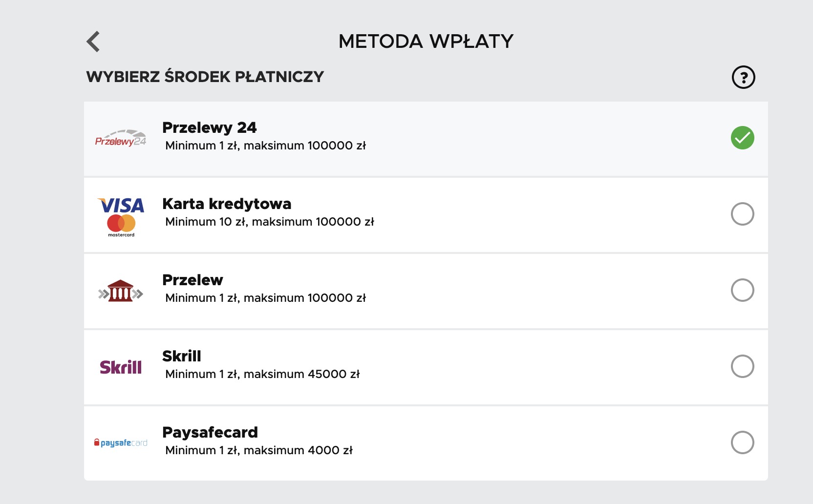Image resolution: width=813 pixels, height=504 pixels.
Task: Select the Paysafecard radio button
Action: pyautogui.click(x=742, y=442)
